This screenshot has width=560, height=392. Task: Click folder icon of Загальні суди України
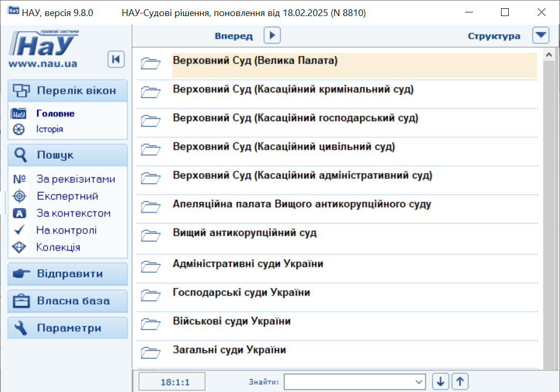pos(151,352)
